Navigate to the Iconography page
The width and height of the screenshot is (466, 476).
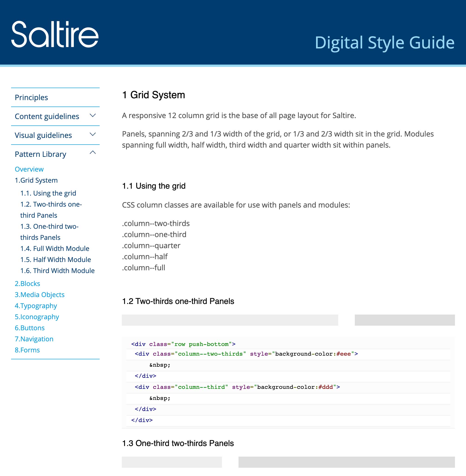(37, 317)
